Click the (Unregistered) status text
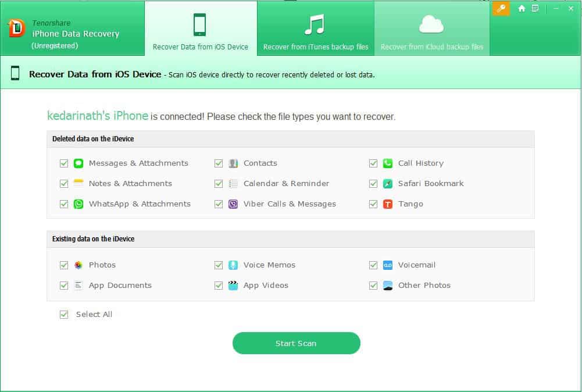 pos(55,46)
